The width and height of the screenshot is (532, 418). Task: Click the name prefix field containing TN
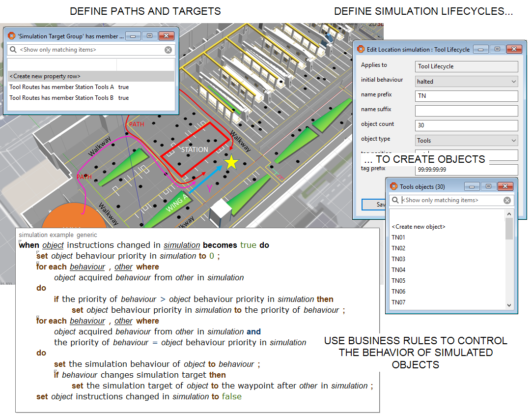467,96
